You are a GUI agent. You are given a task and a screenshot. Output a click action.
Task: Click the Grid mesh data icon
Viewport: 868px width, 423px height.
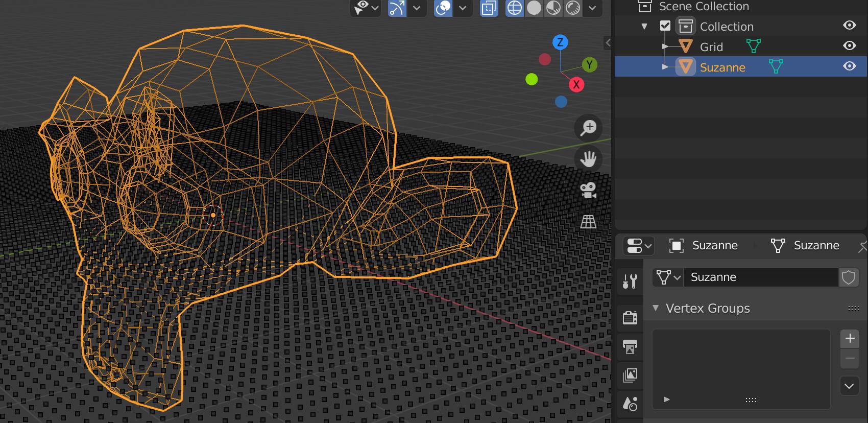(x=753, y=46)
